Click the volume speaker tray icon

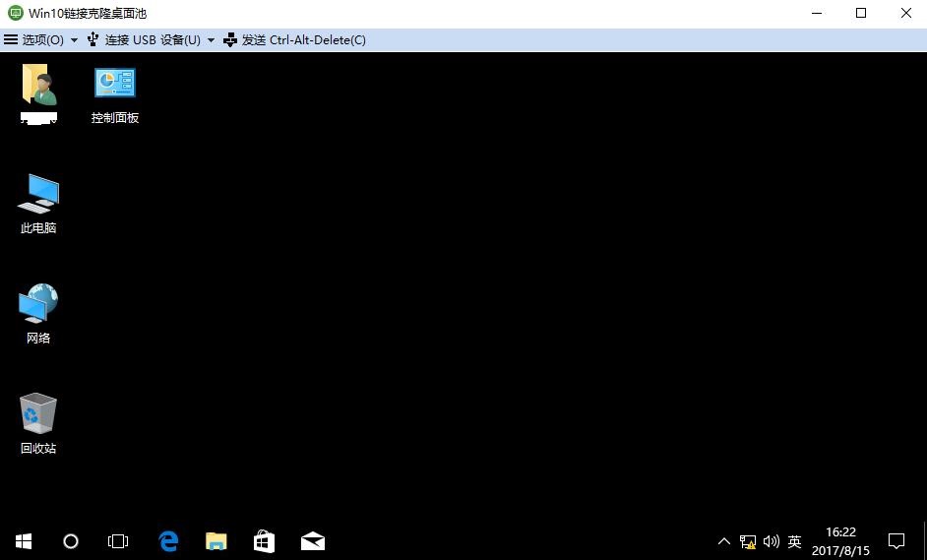(x=771, y=541)
